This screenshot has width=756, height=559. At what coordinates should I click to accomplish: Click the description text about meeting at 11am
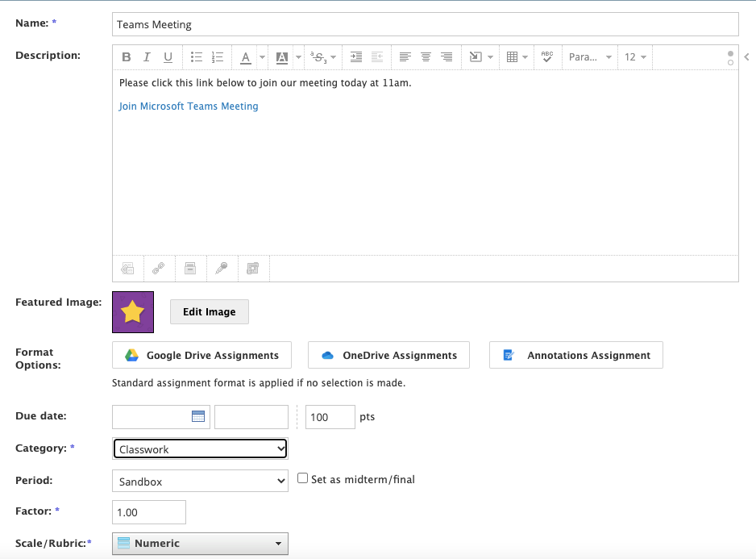(x=265, y=83)
